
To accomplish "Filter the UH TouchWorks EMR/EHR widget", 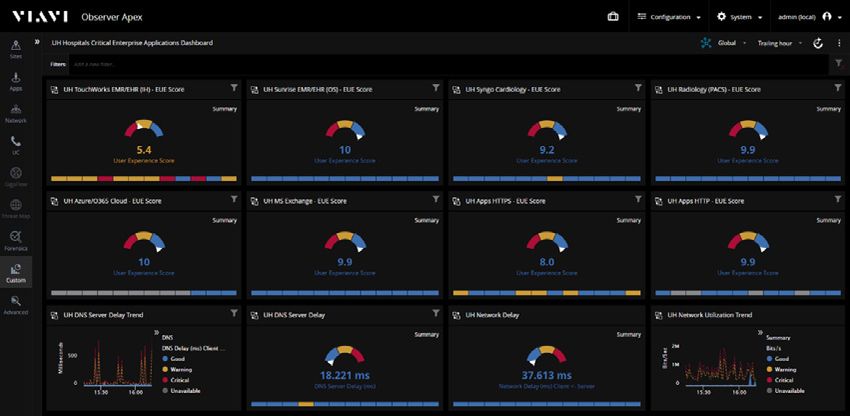I will (234, 87).
